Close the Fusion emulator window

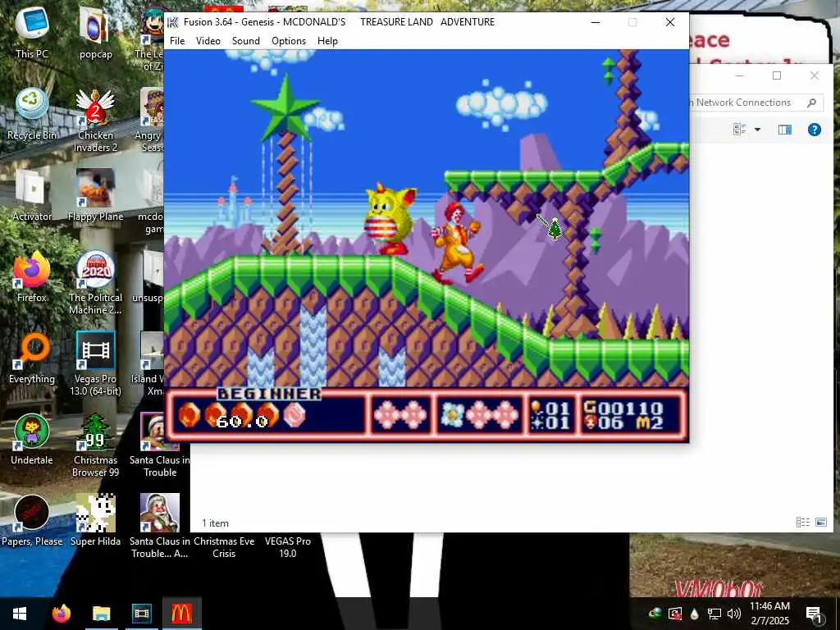669,22
